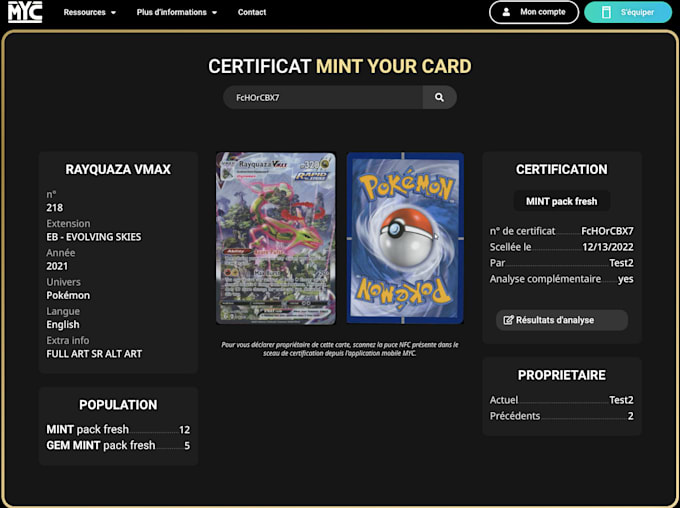The image size is (680, 508).
Task: Open the Plus d'informations menu
Action: click(x=177, y=12)
